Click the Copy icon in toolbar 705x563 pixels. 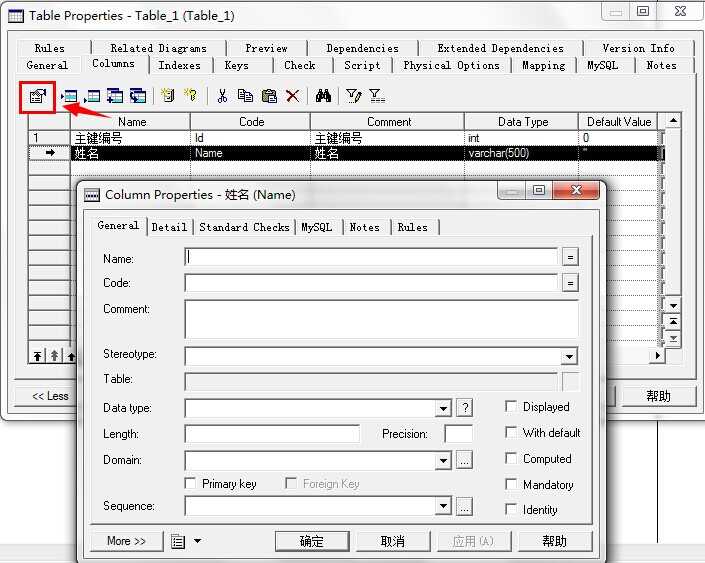pyautogui.click(x=245, y=96)
